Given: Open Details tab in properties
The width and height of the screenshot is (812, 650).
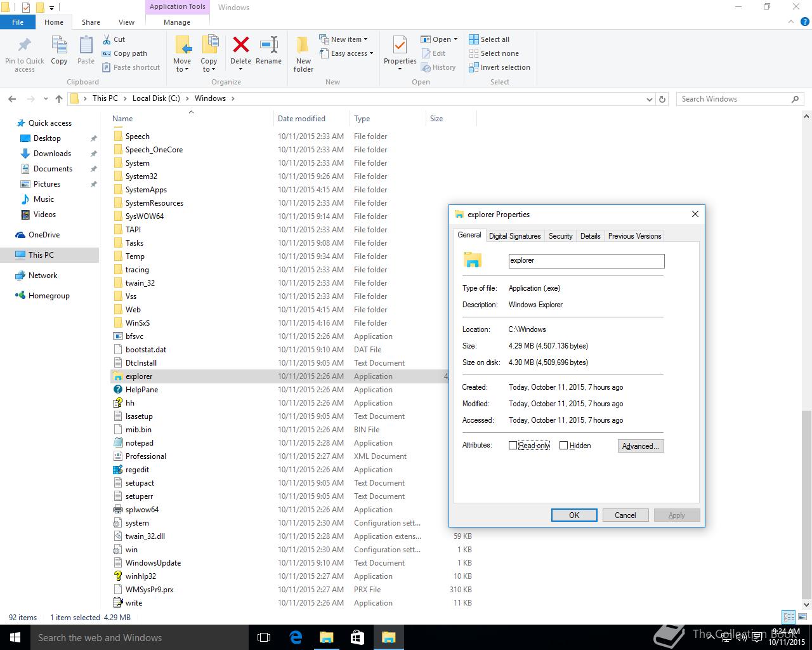Looking at the screenshot, I should coord(590,235).
